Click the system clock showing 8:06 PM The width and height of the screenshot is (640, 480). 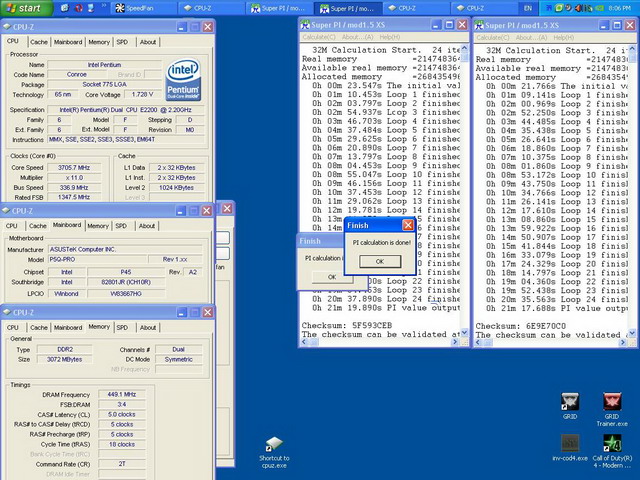620,8
